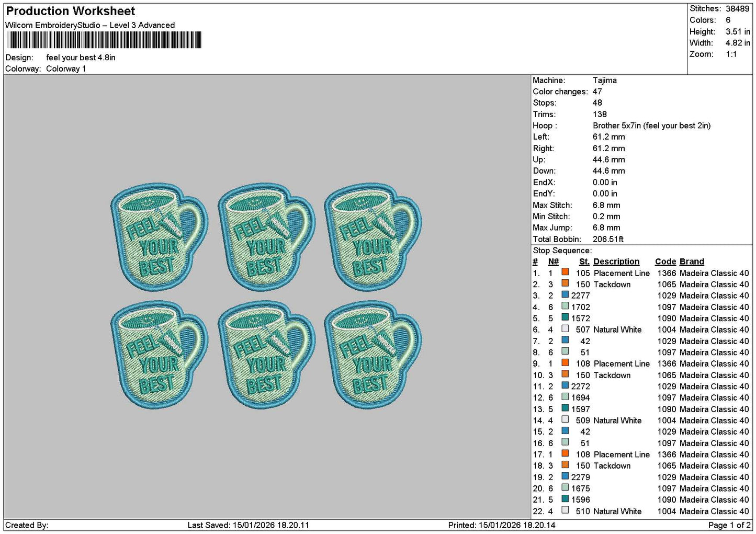The height and width of the screenshot is (534, 756).
Task: Click the Color changes value 47
Action: click(x=597, y=92)
